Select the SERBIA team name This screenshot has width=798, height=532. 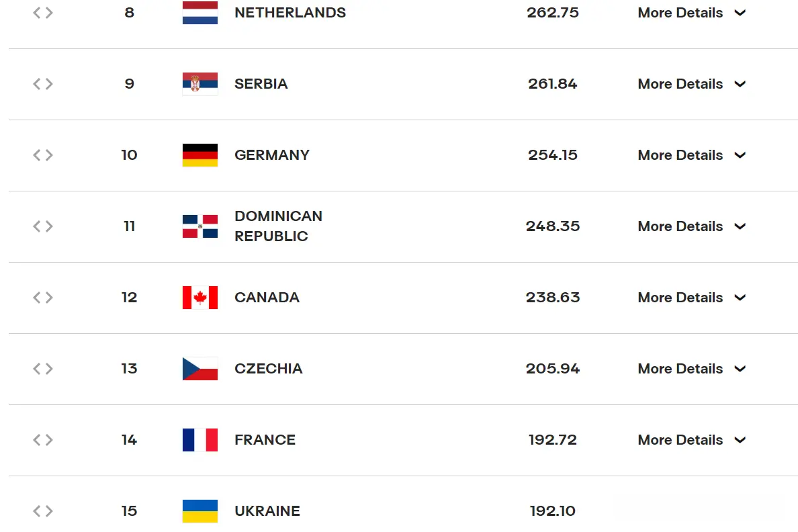click(x=261, y=83)
